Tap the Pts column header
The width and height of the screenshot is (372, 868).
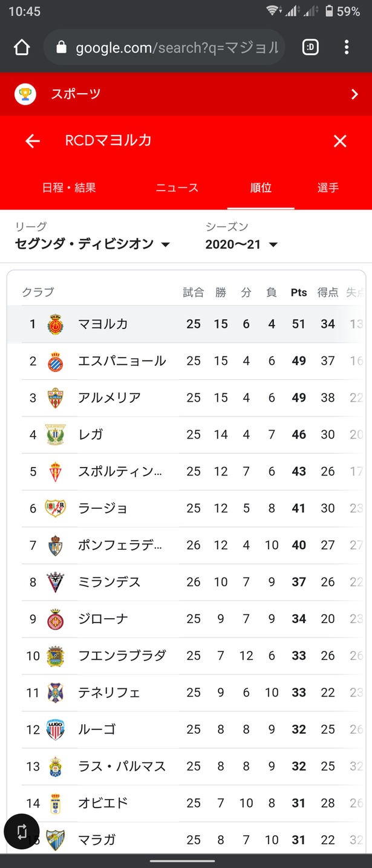(x=299, y=293)
